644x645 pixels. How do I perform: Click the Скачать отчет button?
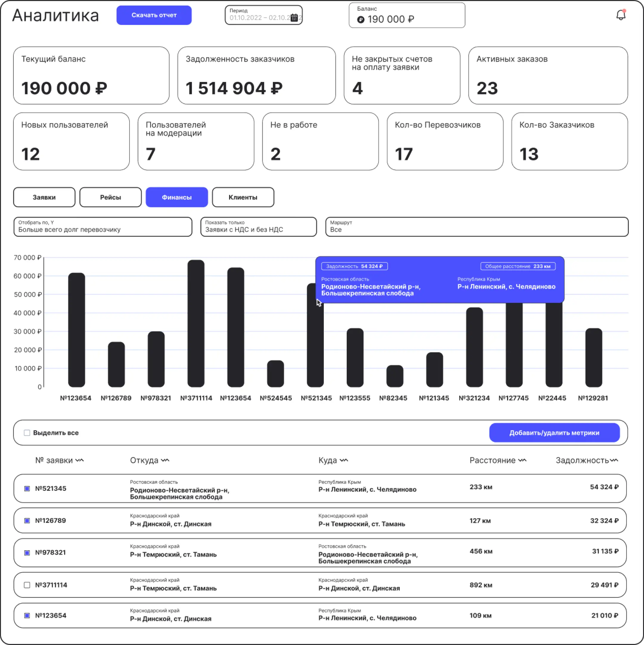[154, 15]
